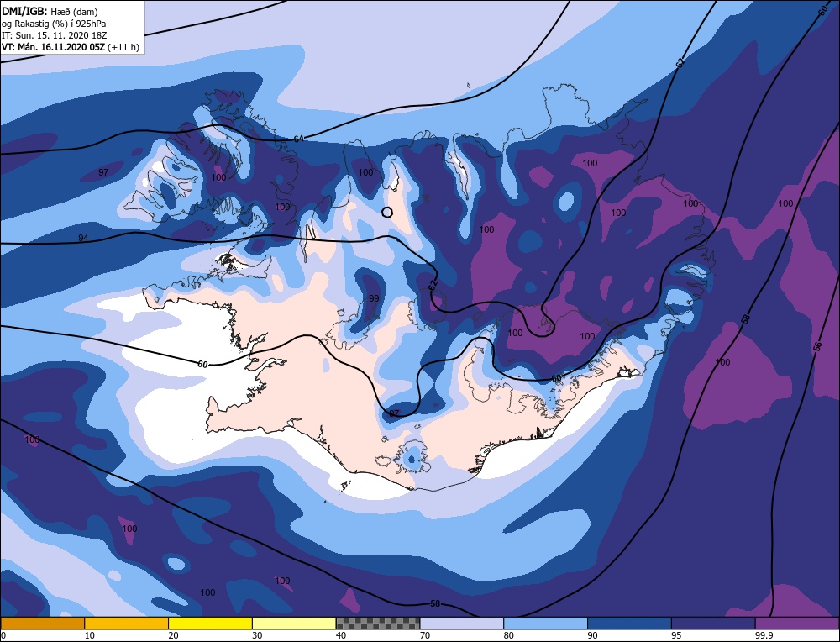Click the 'IT: Sun. 15. 11. 2020 18Z' line
Image resolution: width=840 pixels, height=642 pixels.
[x=54, y=35]
